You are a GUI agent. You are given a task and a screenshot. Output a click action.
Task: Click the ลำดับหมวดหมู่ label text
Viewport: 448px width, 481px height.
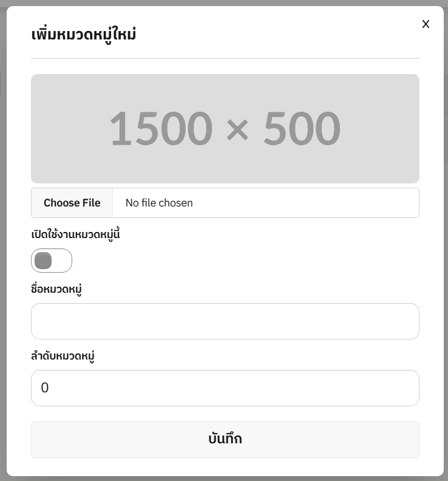(x=63, y=356)
